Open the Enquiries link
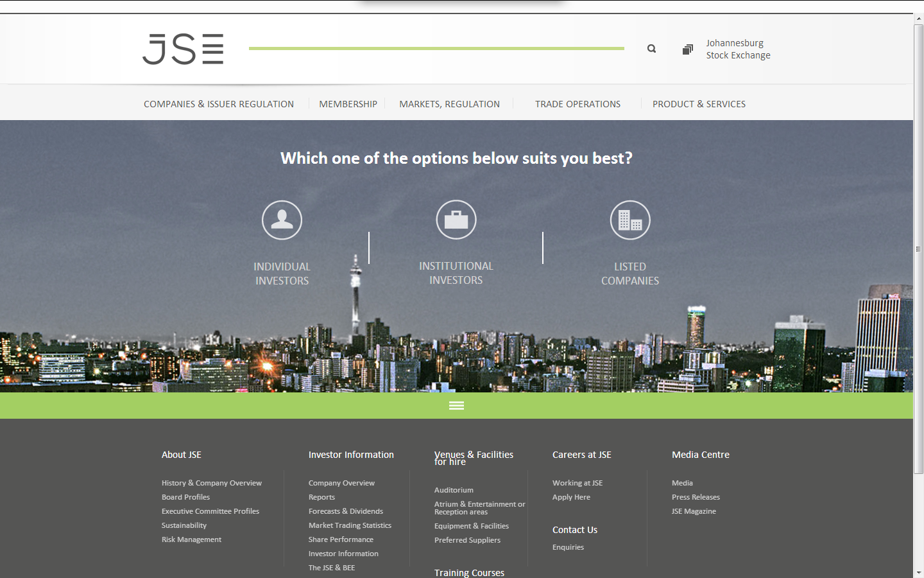924x578 pixels. coord(568,547)
